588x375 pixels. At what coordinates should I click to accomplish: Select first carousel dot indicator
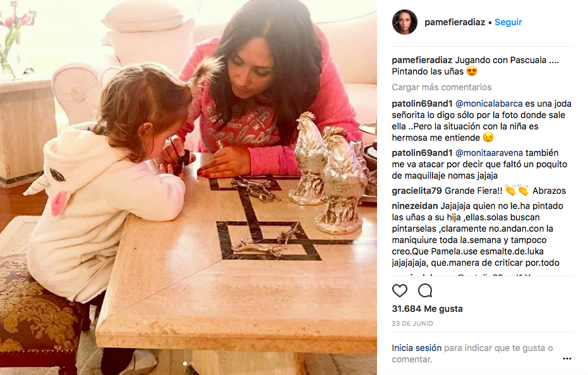[185, 364]
